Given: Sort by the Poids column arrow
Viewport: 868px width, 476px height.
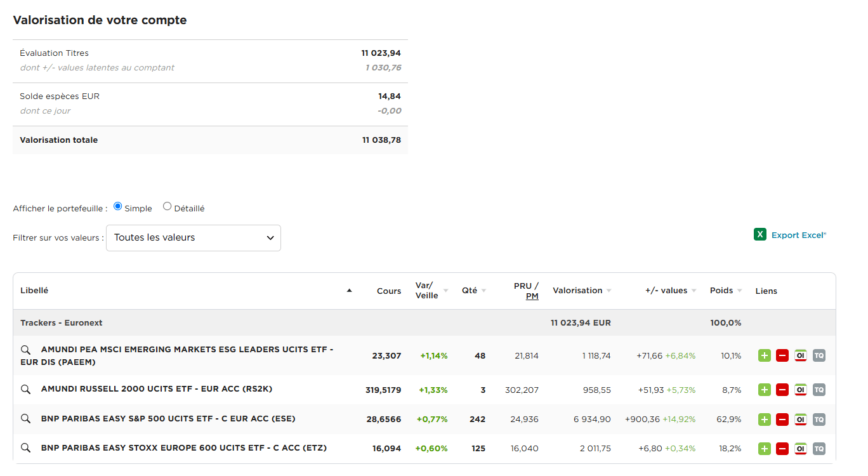Looking at the screenshot, I should click(x=740, y=291).
